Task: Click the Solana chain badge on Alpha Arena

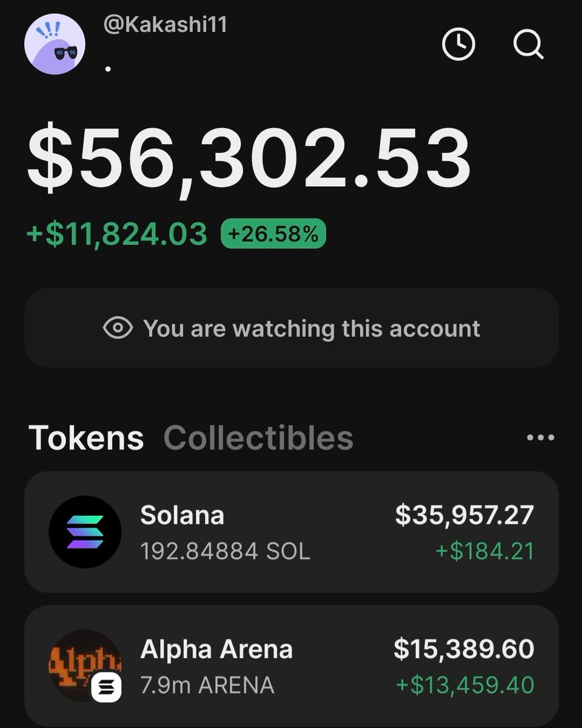Action: point(107,687)
